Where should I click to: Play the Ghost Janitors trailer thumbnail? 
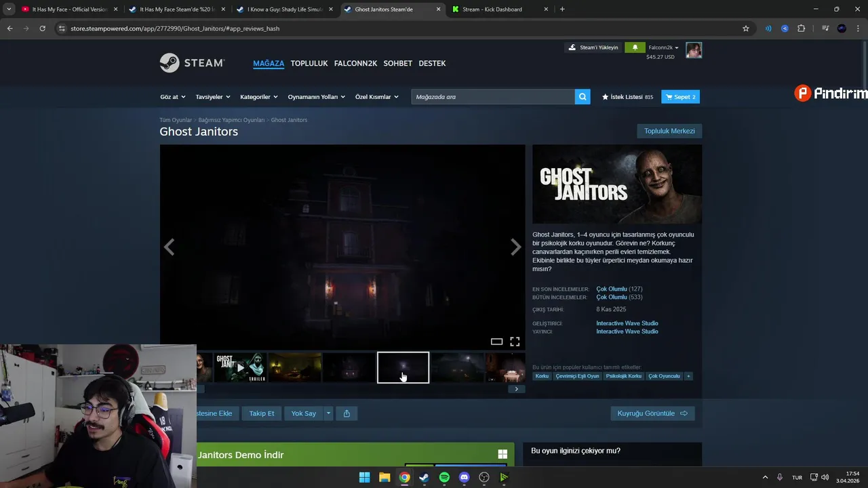[x=240, y=367]
